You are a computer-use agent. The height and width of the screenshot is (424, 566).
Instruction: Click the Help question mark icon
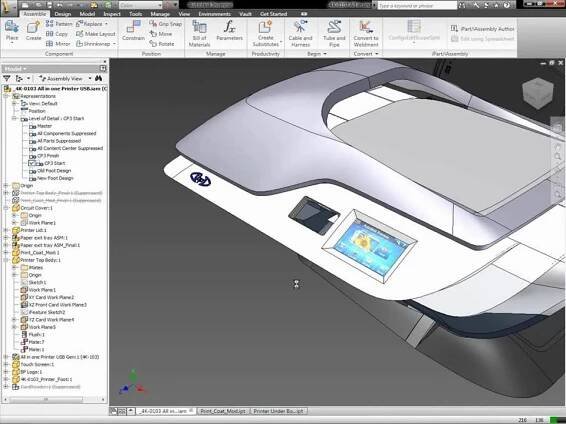coord(507,5)
